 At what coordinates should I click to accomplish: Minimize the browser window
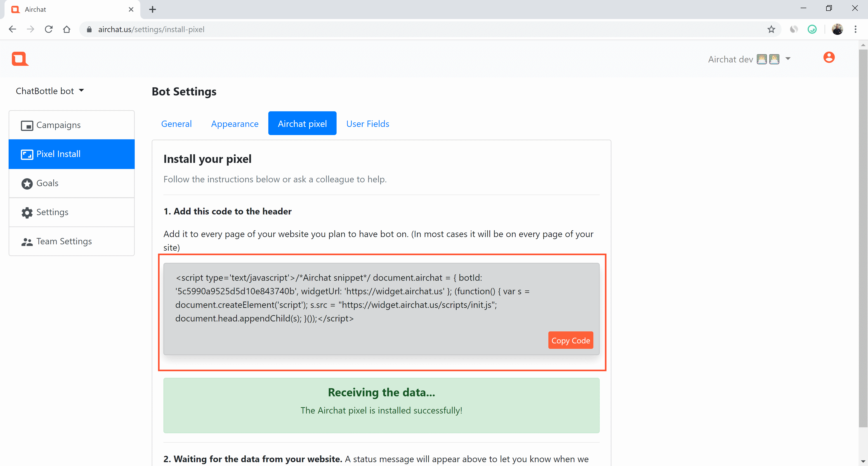[803, 8]
